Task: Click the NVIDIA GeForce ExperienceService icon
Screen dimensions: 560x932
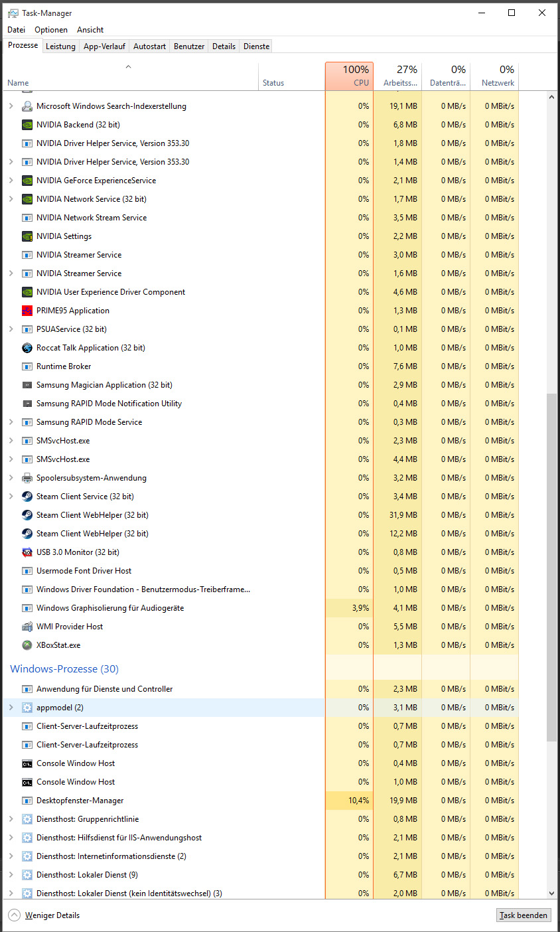Action: tap(27, 181)
